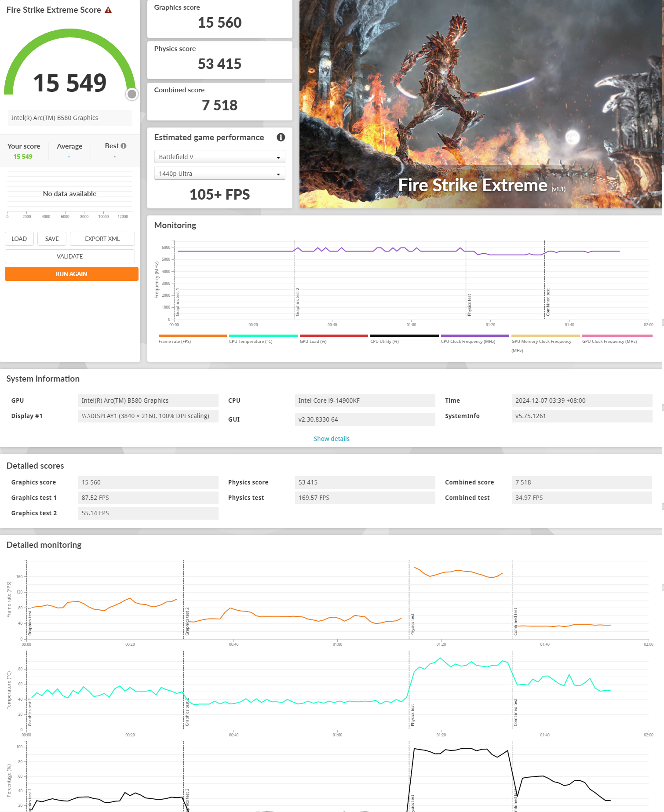The image size is (664, 812).
Task: Open the 1440p Ultra resolution dropdown
Action: point(219,174)
